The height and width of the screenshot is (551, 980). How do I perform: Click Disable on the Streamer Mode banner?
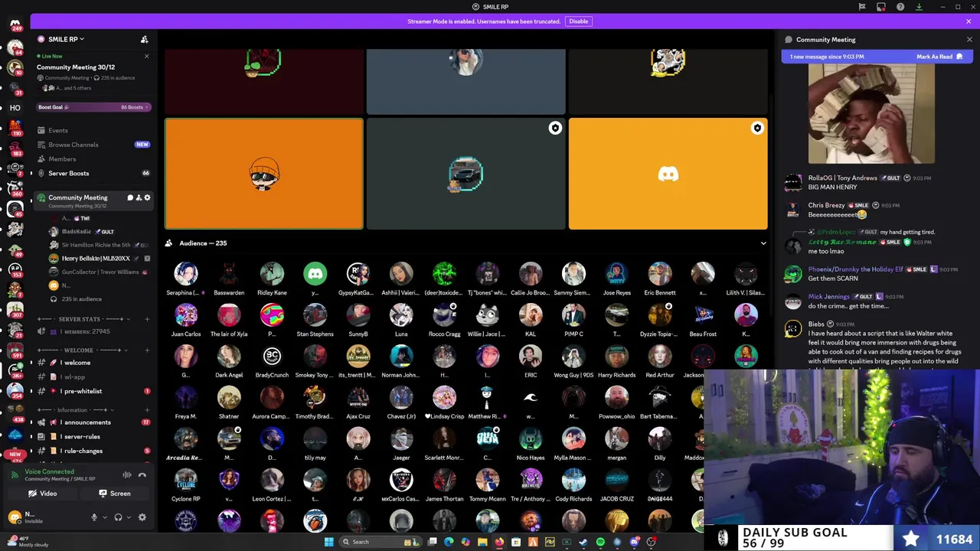[579, 21]
